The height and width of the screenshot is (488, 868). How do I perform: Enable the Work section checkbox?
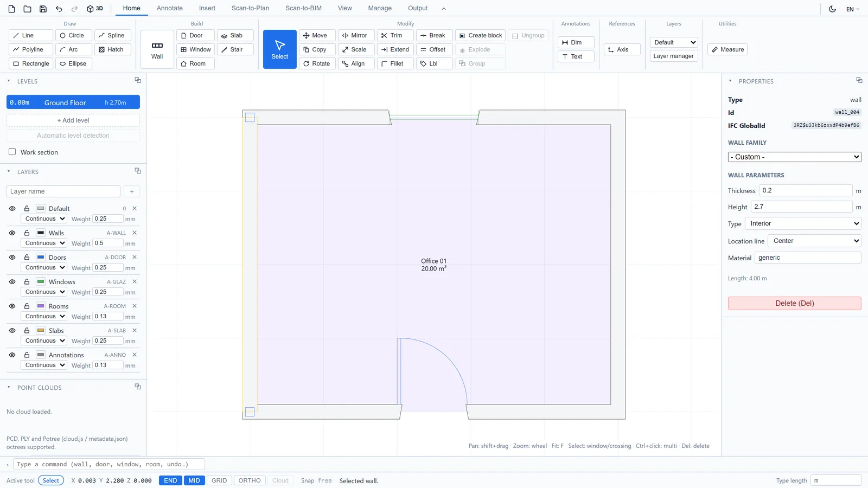click(x=12, y=152)
